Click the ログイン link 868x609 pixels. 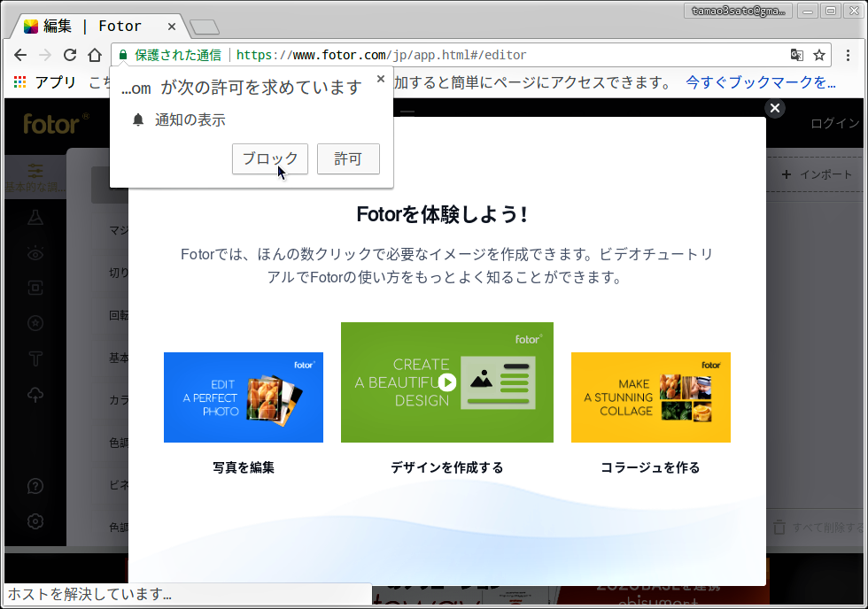click(835, 123)
